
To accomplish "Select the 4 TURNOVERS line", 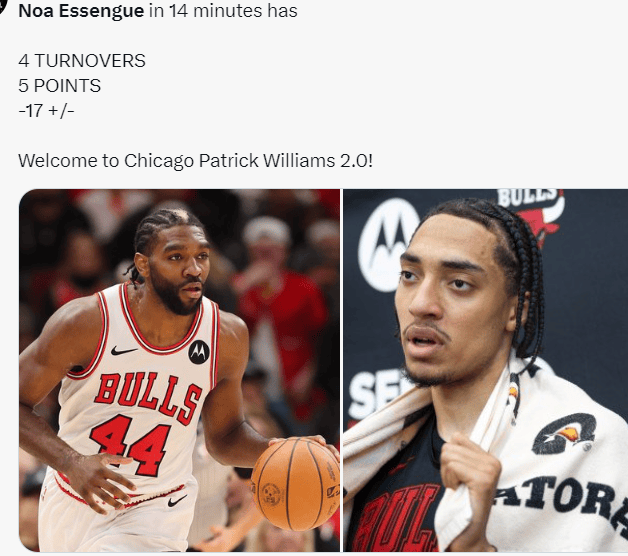I will coord(82,61).
